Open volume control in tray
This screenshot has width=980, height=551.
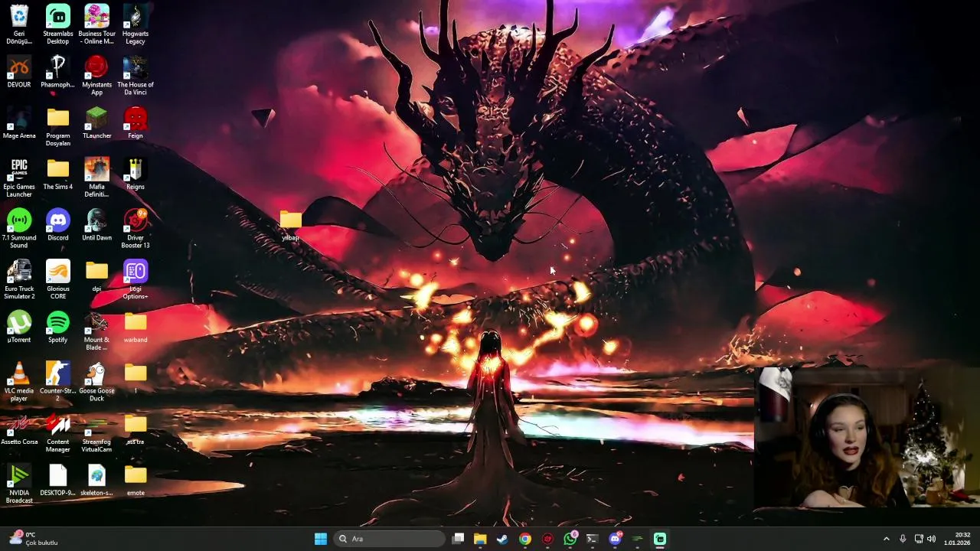pyautogui.click(x=932, y=539)
